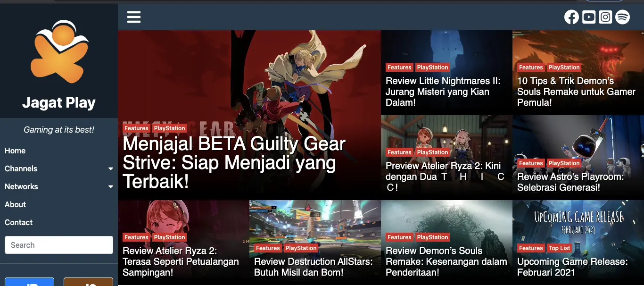Image resolution: width=644 pixels, height=286 pixels.
Task: Open the YouTube channel icon
Action: (x=588, y=17)
